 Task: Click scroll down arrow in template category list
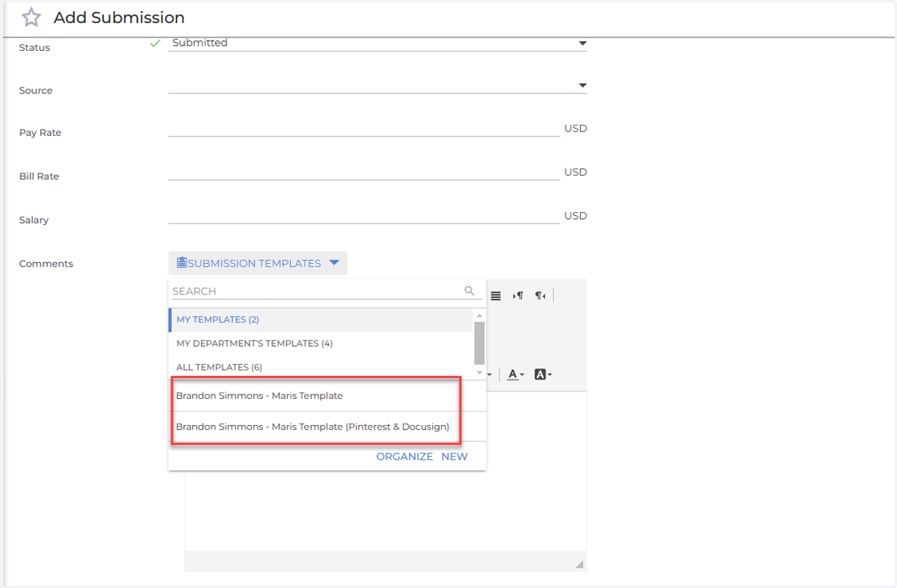[x=479, y=372]
